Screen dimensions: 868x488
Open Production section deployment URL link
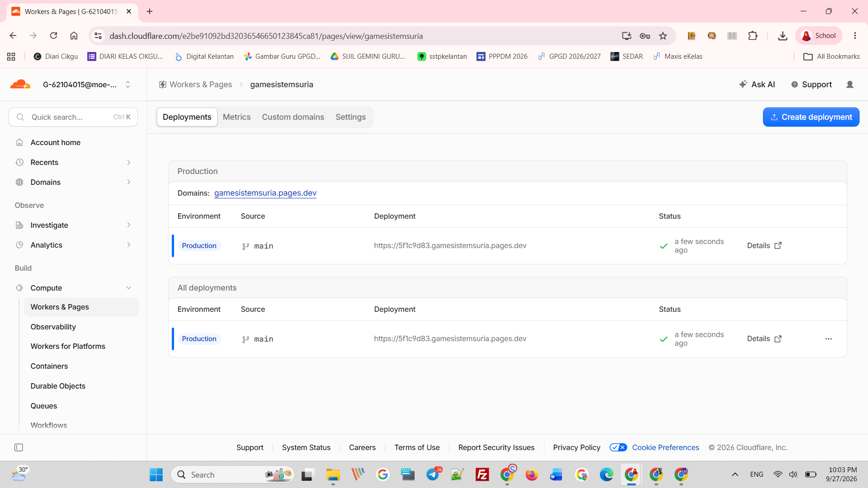tap(450, 246)
